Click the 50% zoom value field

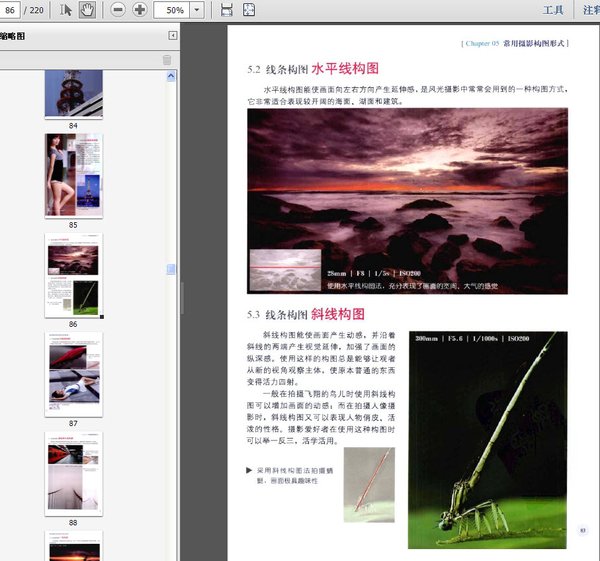pos(172,10)
